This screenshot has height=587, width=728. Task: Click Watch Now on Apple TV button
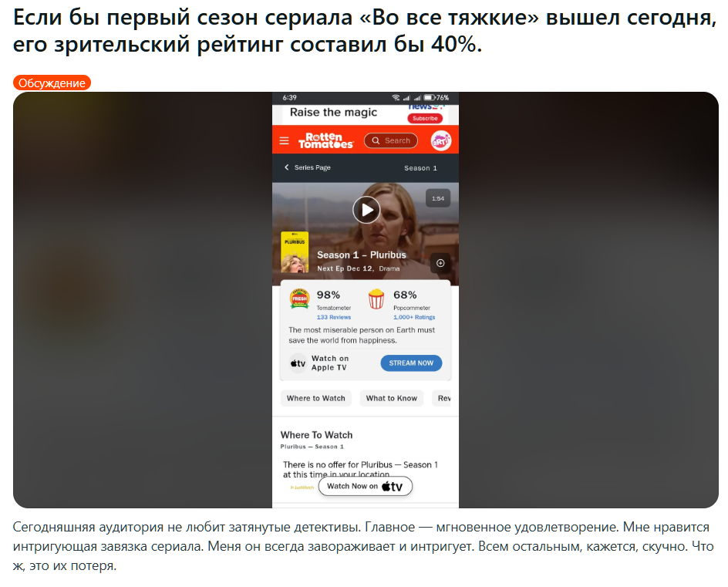click(365, 486)
